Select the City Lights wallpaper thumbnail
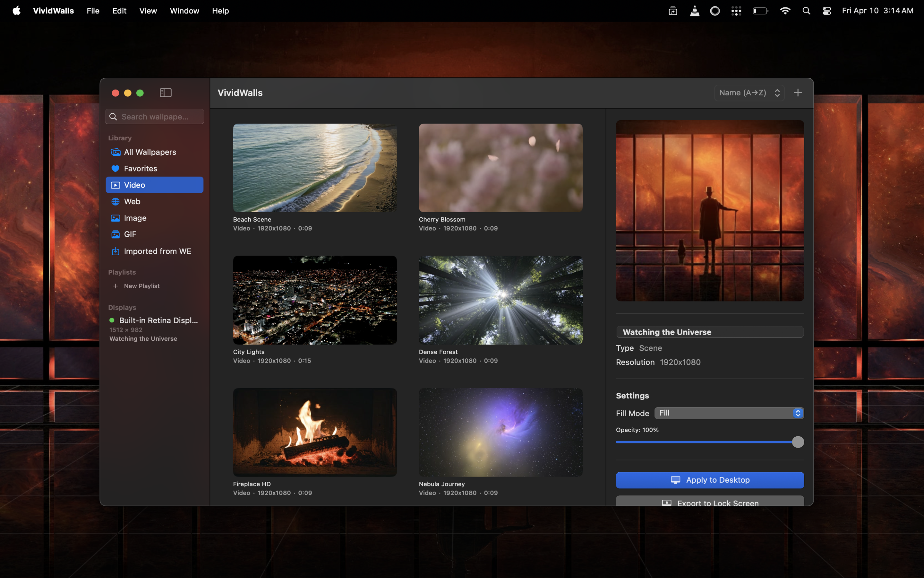This screenshot has height=578, width=924. coord(315,300)
